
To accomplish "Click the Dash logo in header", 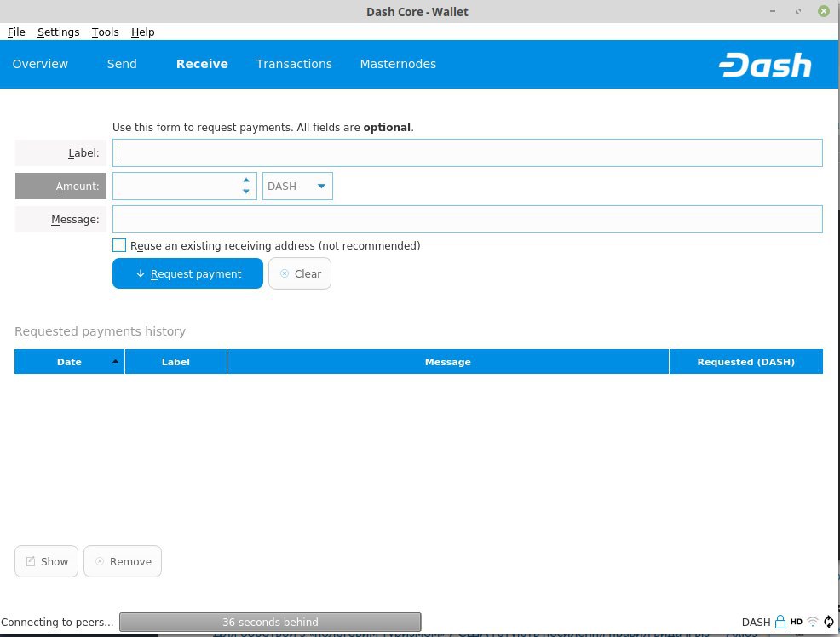I will [x=764, y=65].
